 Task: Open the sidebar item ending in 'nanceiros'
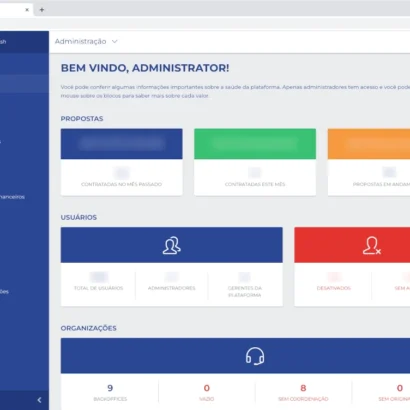[12, 197]
